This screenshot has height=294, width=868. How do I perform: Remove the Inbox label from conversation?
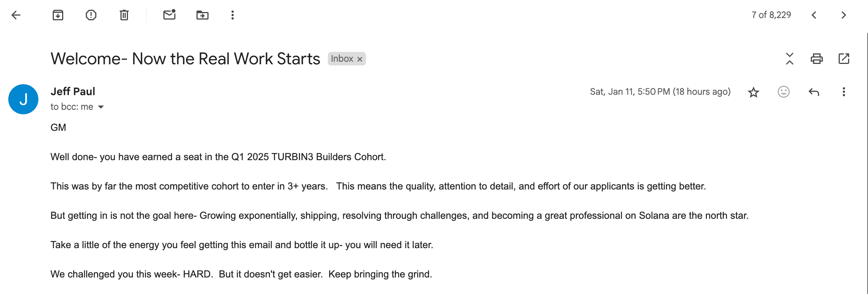[x=360, y=59]
